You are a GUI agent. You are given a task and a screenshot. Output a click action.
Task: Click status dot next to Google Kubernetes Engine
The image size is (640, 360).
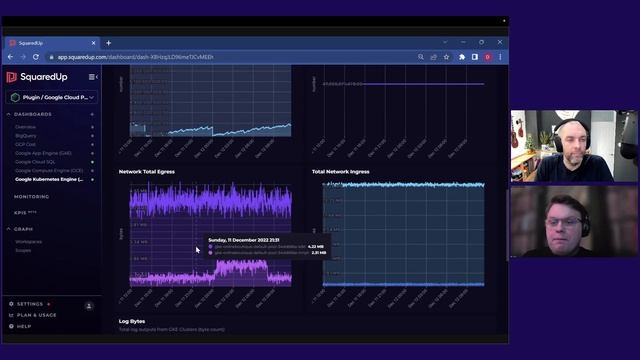click(x=93, y=180)
